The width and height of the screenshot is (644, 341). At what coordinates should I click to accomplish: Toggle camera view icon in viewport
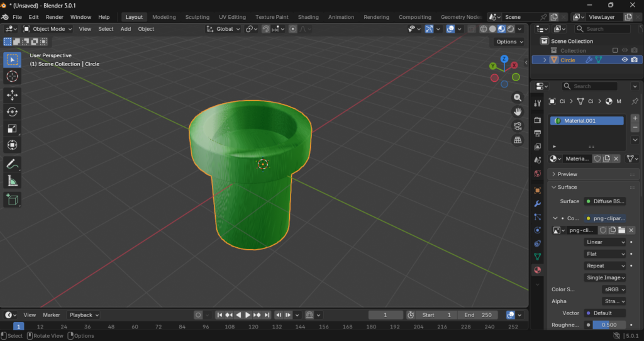518,126
